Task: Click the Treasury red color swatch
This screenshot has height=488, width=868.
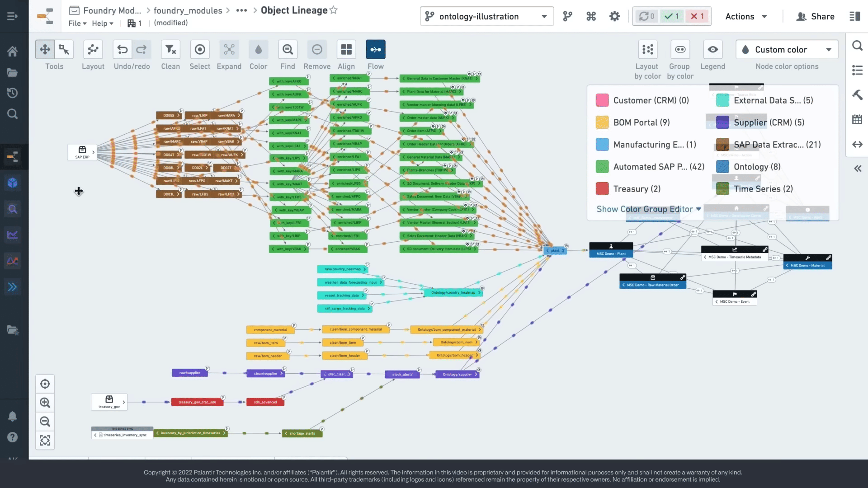Action: tap(602, 189)
